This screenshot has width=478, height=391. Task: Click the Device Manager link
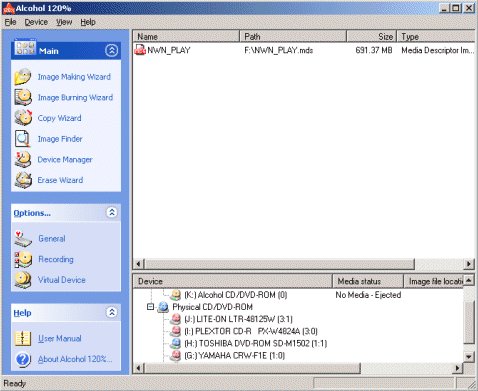(65, 160)
